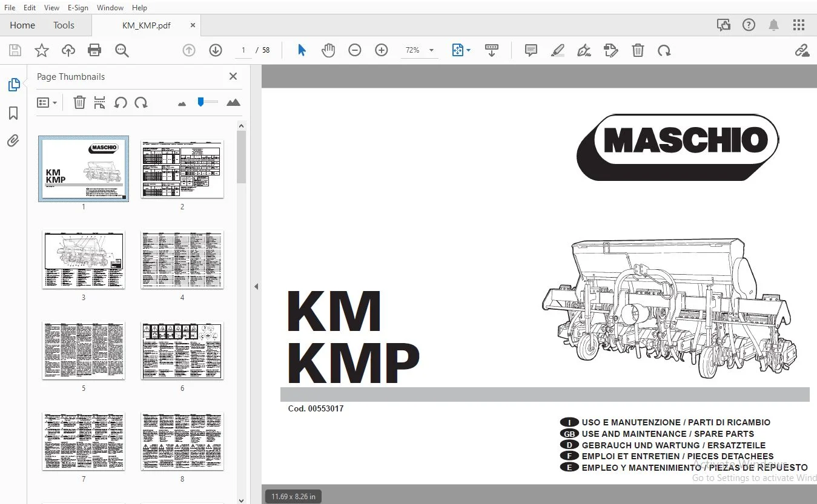Open the Edit PDF stamp tool

[611, 51]
